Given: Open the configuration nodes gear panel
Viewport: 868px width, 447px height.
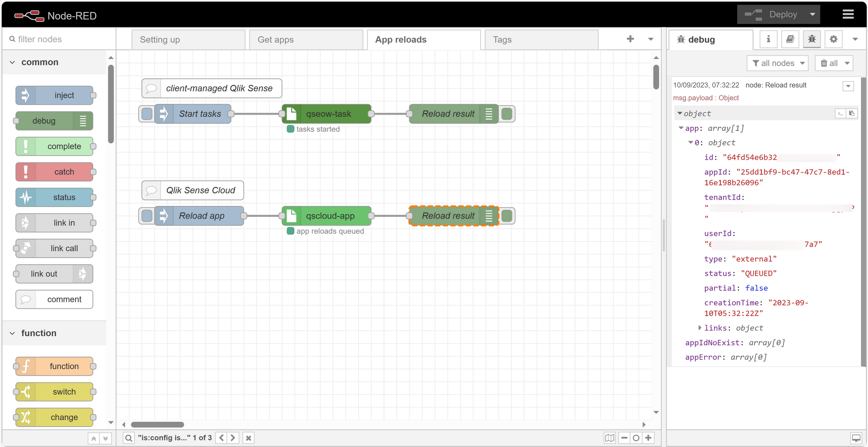Looking at the screenshot, I should click(x=833, y=39).
